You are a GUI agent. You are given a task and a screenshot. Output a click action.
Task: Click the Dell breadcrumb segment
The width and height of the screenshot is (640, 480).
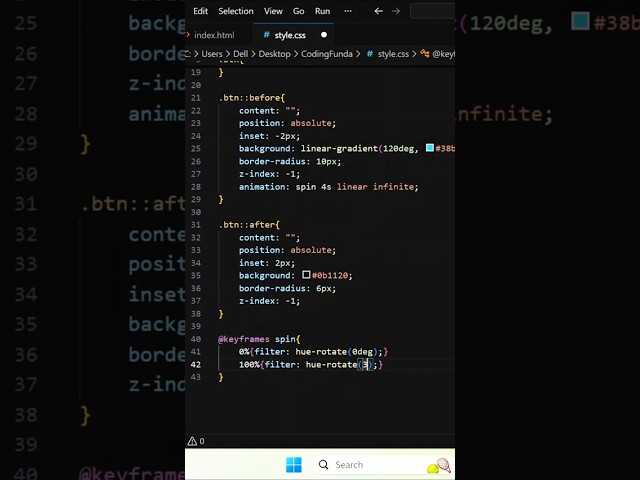pyautogui.click(x=240, y=54)
